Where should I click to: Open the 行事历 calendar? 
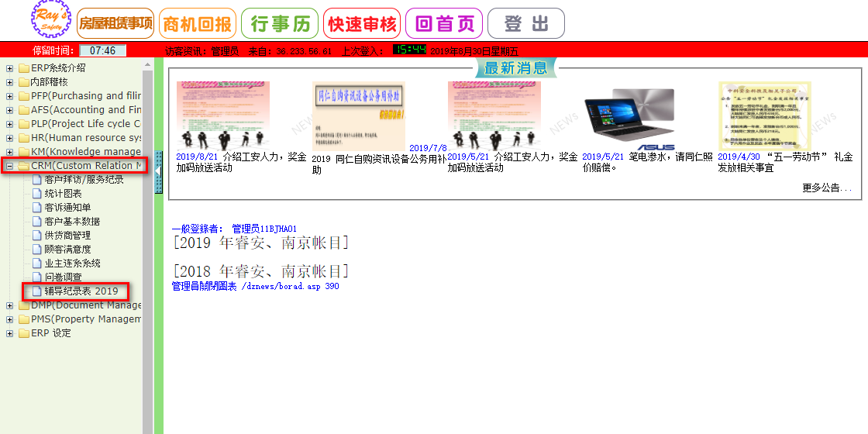[x=280, y=24]
